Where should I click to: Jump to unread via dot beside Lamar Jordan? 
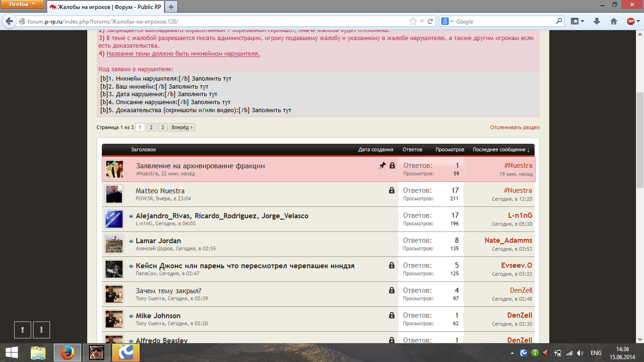point(131,241)
